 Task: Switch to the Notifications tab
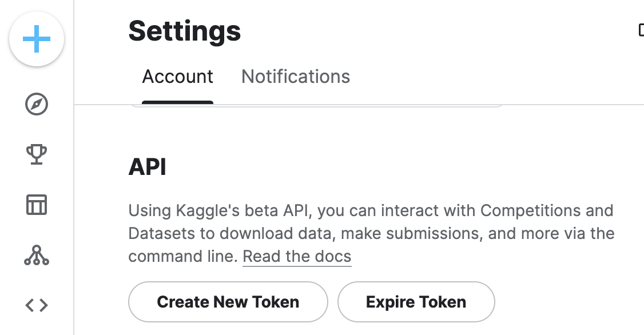295,77
